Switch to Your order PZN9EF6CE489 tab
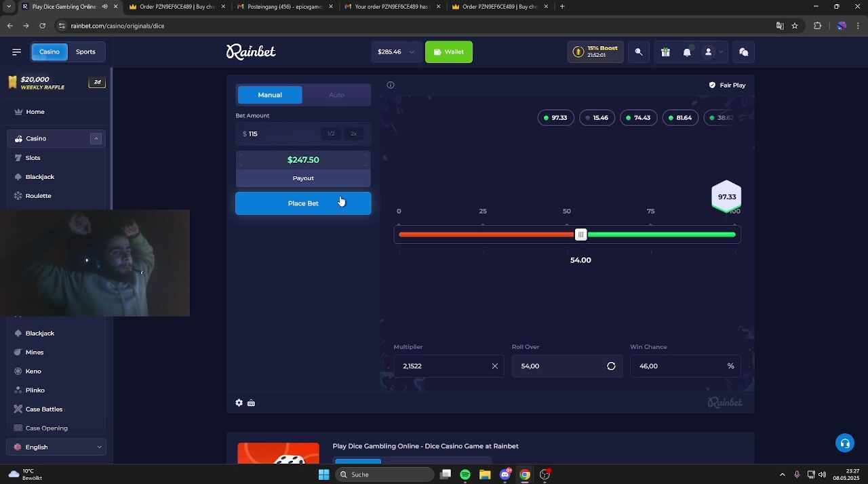Screen dimensions: 868x484 tap(392, 7)
